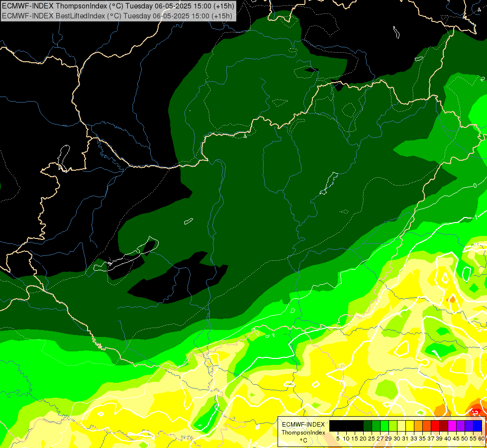
Task: Pick the dark green 20–25 legend swatch
Action: point(368,426)
